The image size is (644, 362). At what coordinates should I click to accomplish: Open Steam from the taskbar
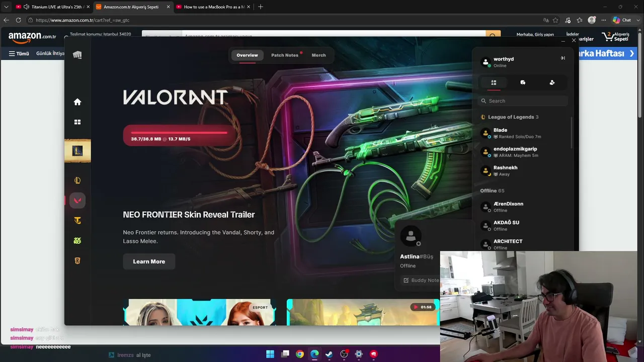click(329, 354)
